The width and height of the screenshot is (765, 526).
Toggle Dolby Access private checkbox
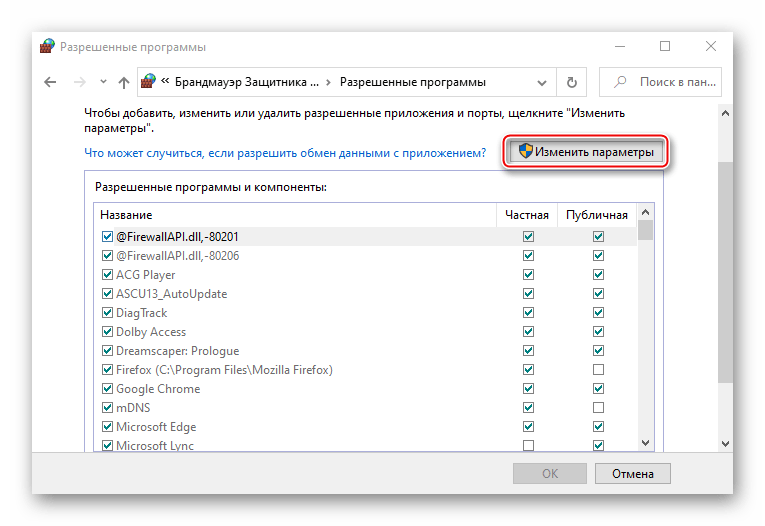528,332
